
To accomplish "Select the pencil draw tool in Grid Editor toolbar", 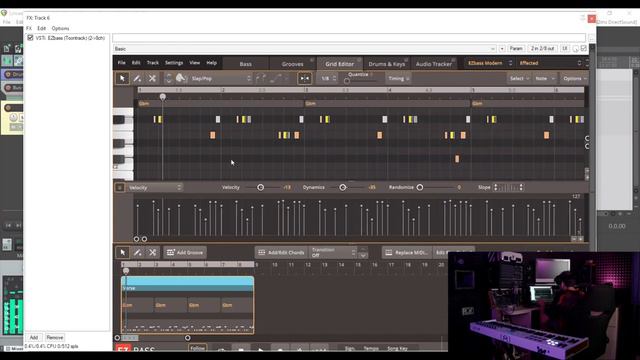I will tap(138, 78).
